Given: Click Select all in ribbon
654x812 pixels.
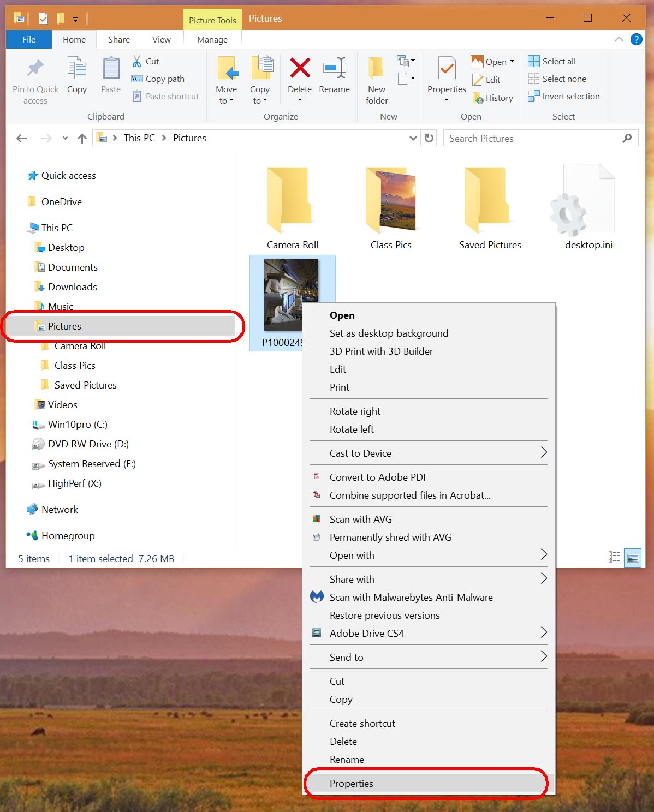Looking at the screenshot, I should coord(552,61).
